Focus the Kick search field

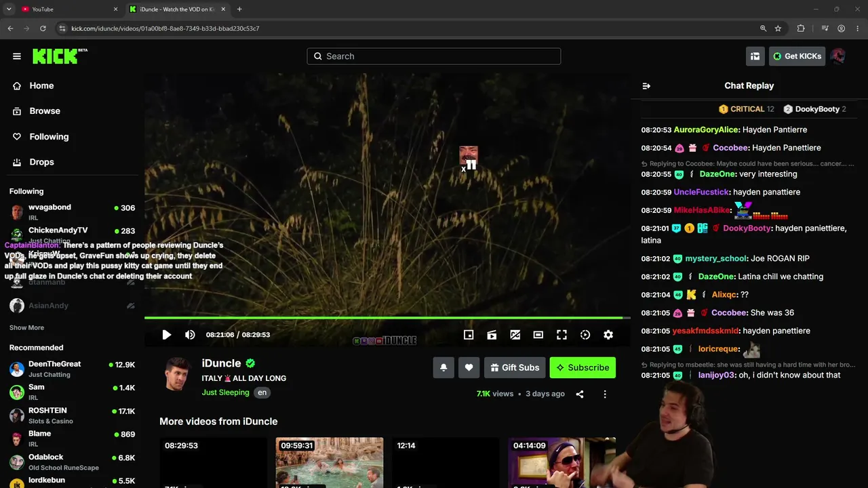434,56
